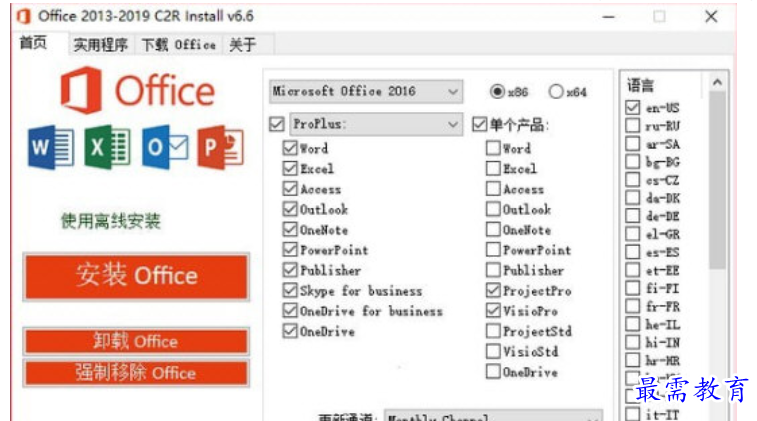Image resolution: width=757 pixels, height=421 pixels.
Task: Check the he-IL language
Action: click(632, 324)
